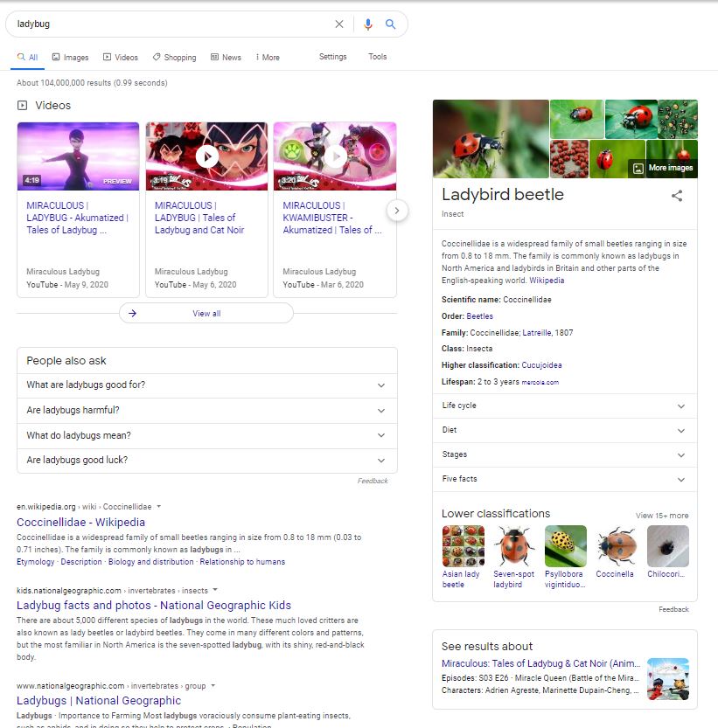Open Seven-spot ladybird thumbnail

pos(514,546)
